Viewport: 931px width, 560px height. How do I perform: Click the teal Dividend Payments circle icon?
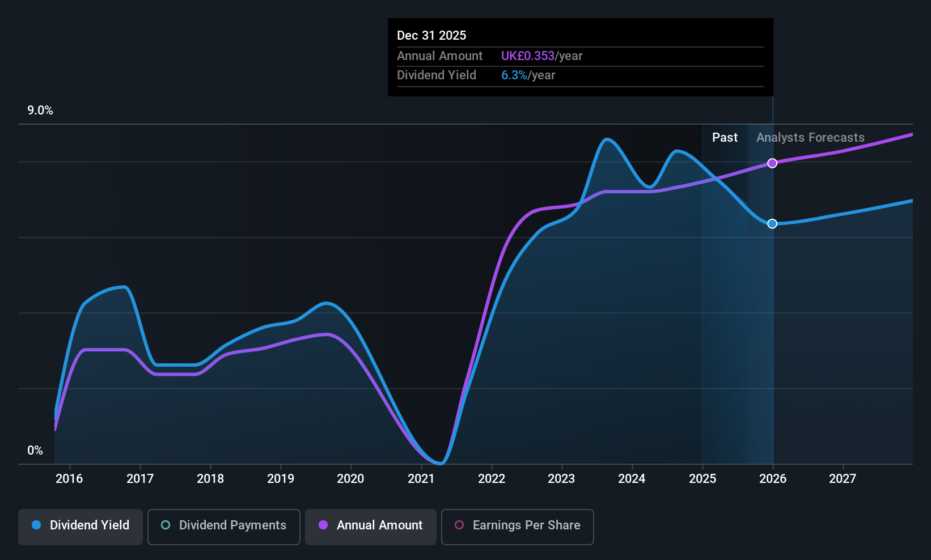[166, 525]
